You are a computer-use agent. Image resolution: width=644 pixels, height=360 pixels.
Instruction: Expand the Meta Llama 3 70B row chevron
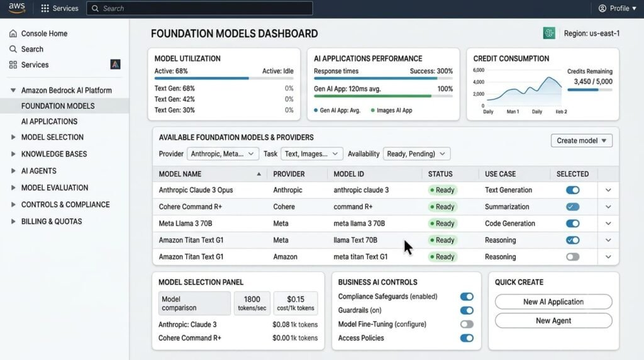[x=608, y=223]
